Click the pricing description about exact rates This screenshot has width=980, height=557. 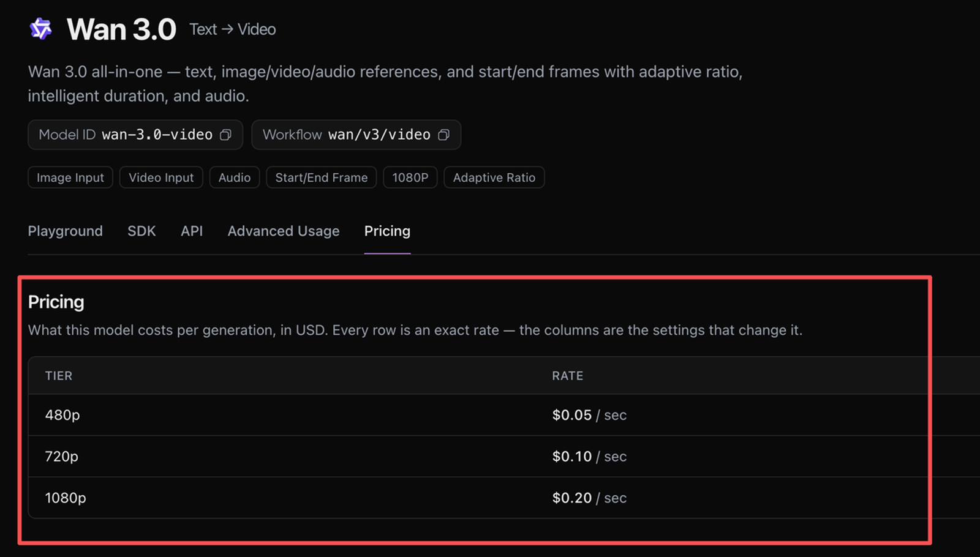415,330
